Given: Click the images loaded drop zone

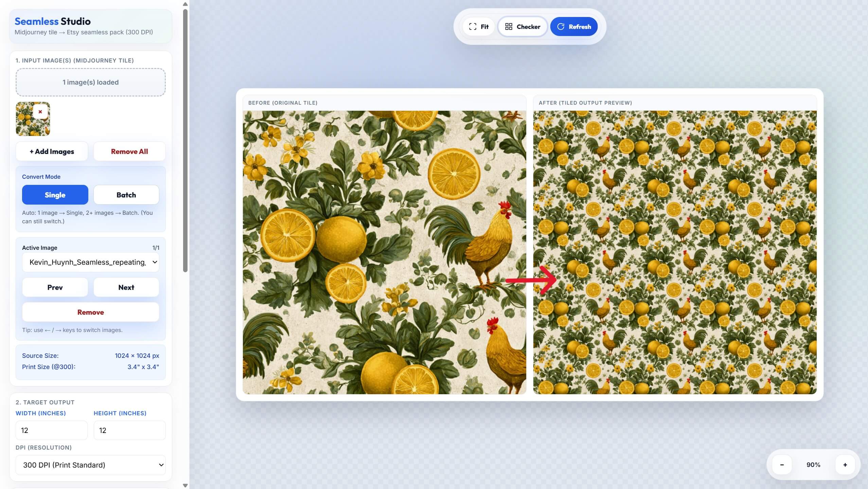Looking at the screenshot, I should [90, 82].
